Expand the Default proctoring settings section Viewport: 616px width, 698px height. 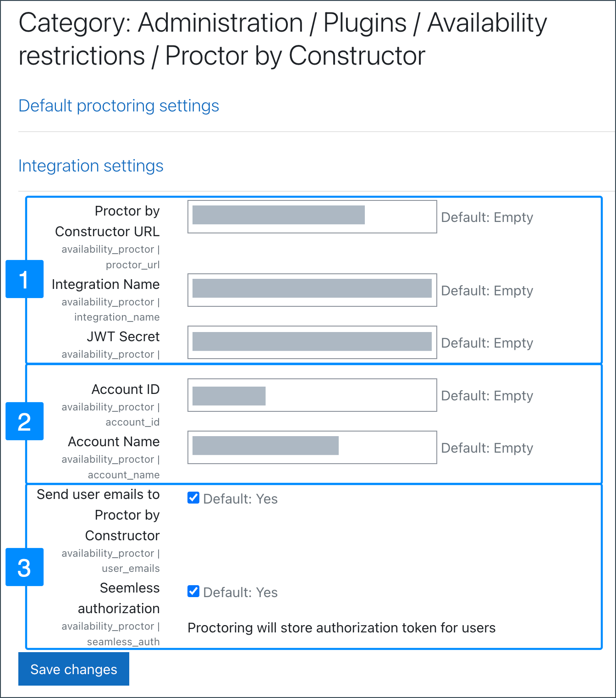tap(119, 106)
